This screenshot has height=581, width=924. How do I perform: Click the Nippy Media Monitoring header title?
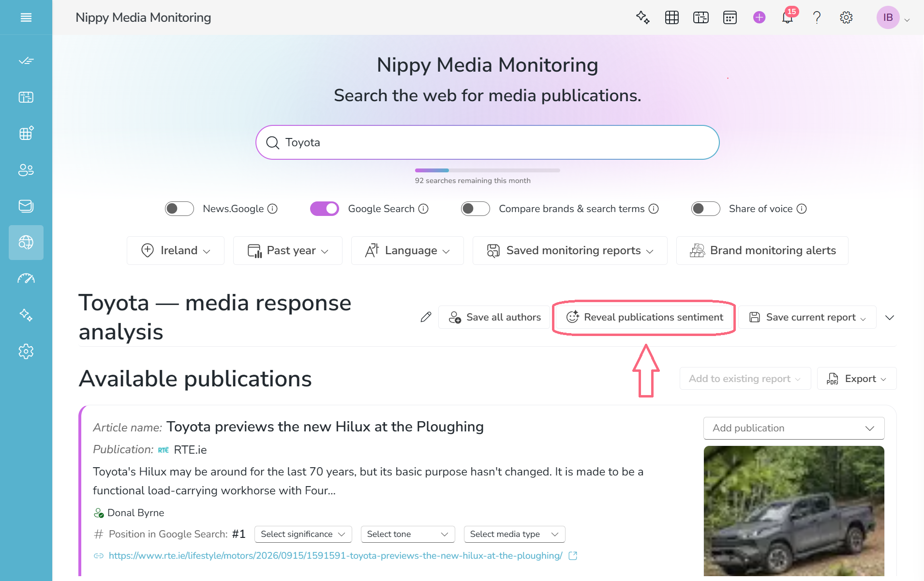pyautogui.click(x=143, y=17)
